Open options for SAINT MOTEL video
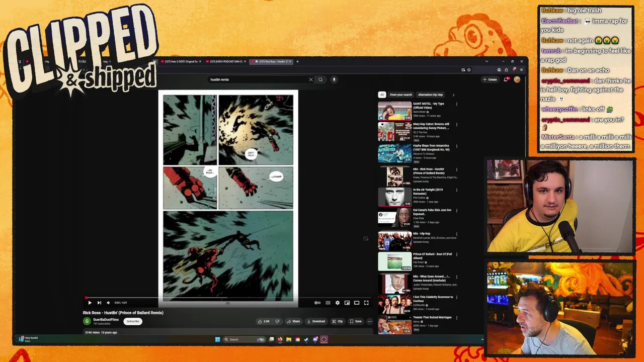This screenshot has width=644, height=362. click(x=457, y=104)
